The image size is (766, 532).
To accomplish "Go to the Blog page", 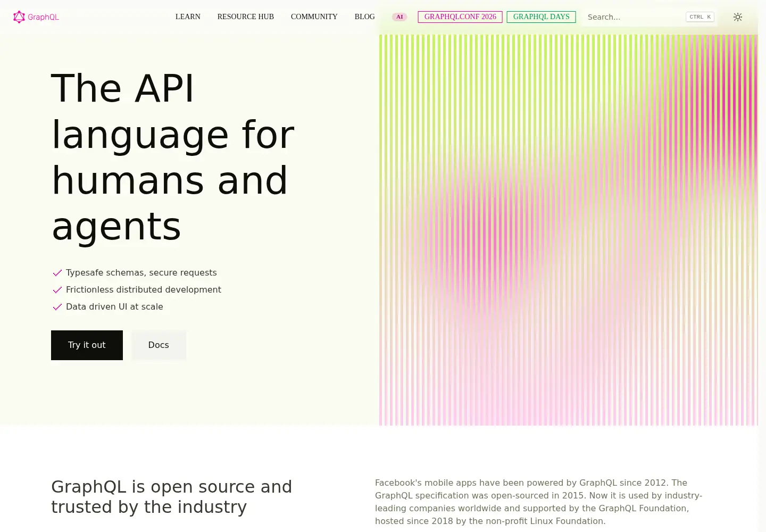I will pos(364,17).
